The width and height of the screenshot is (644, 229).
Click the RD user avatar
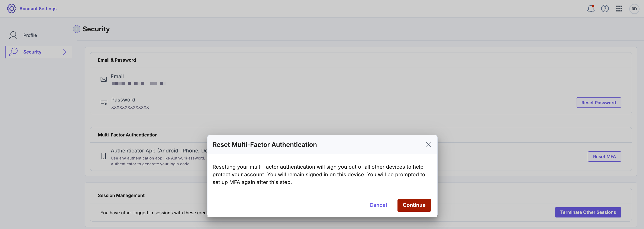pos(634,9)
